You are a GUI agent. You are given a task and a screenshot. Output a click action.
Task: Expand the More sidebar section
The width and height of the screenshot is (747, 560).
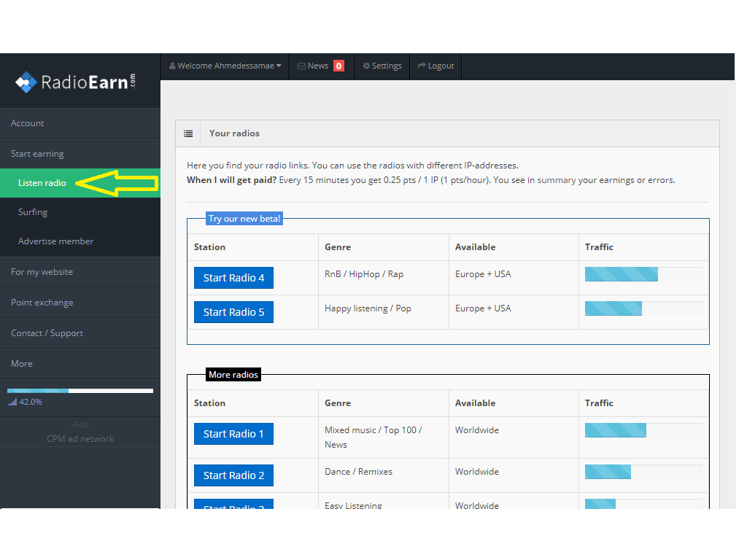[x=80, y=363]
